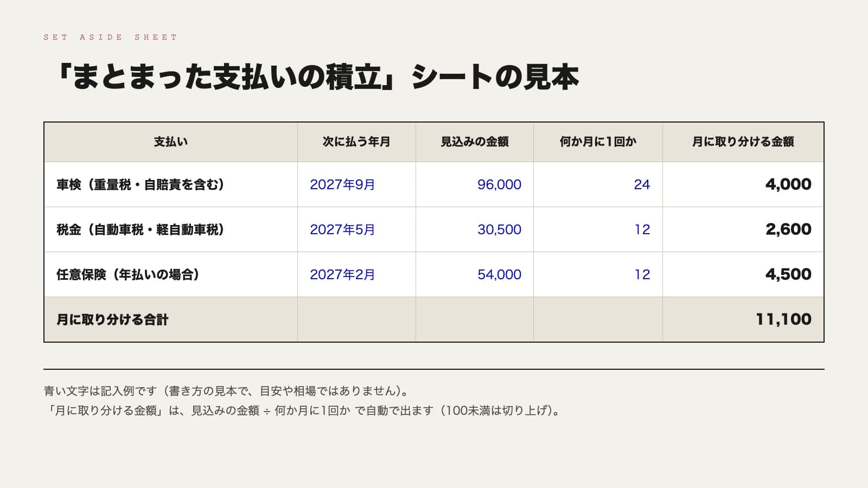
Task: Click the 次に払う年月 column header
Action: point(356,142)
